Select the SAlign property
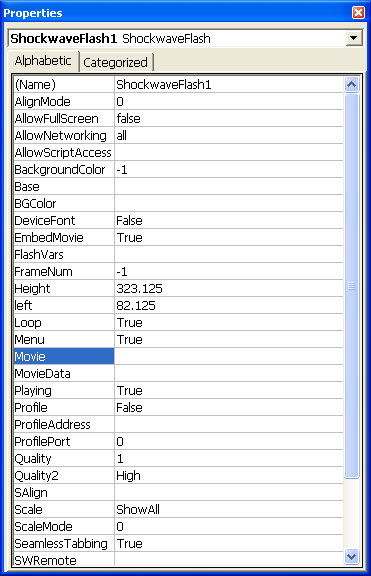Viewport: 371px width, 576px height. click(x=64, y=492)
